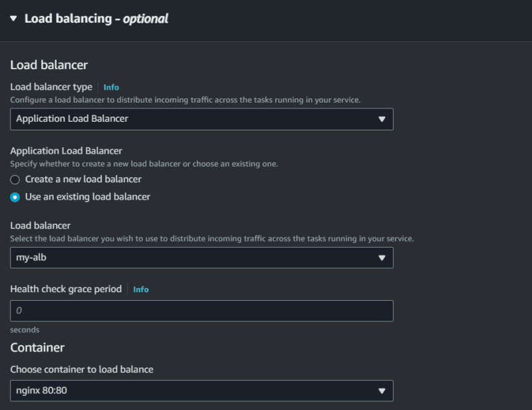Focus the Health check grace period input
This screenshot has height=410, width=532.
click(x=201, y=310)
